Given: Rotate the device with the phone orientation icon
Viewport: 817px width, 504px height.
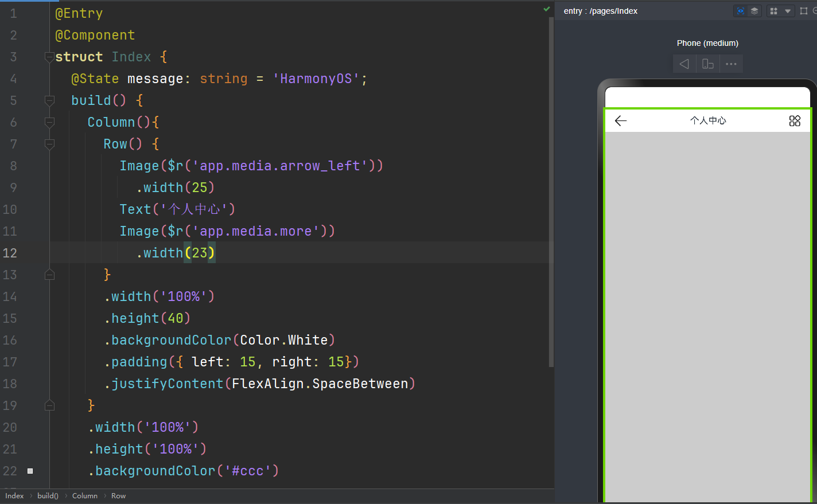Looking at the screenshot, I should (708, 64).
